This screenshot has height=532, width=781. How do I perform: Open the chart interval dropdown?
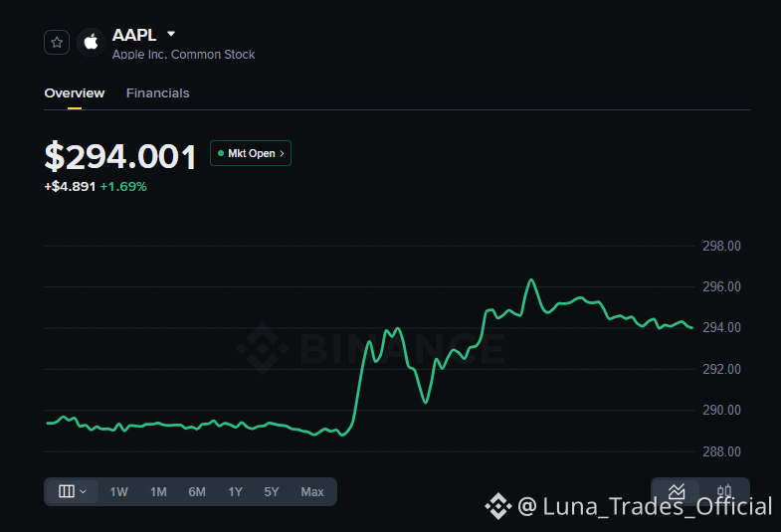point(73,491)
